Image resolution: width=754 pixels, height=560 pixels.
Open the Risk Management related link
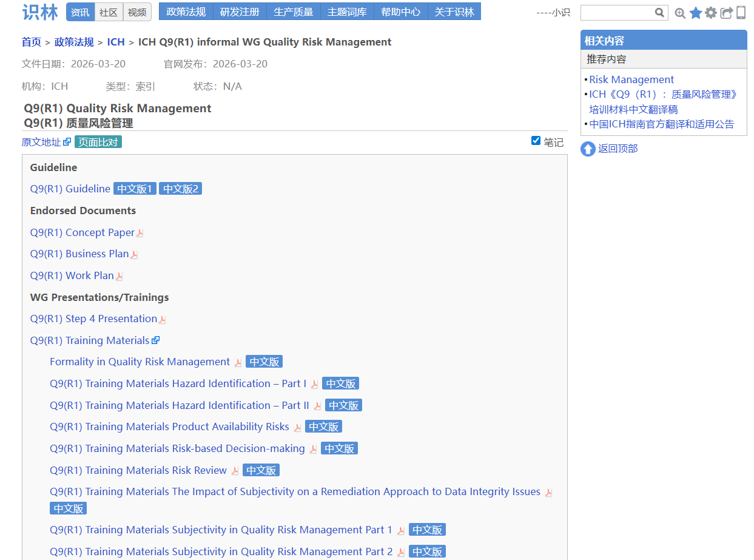[x=631, y=79]
